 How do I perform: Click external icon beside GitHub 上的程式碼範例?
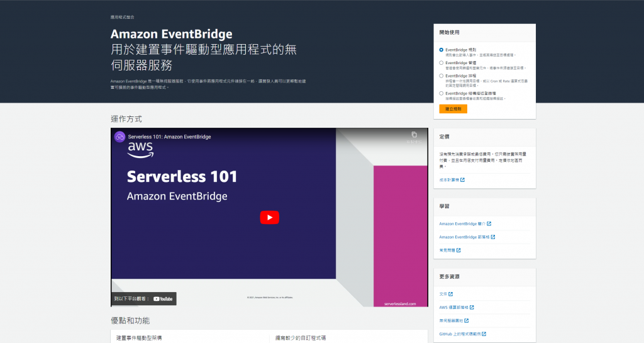[x=484, y=334]
